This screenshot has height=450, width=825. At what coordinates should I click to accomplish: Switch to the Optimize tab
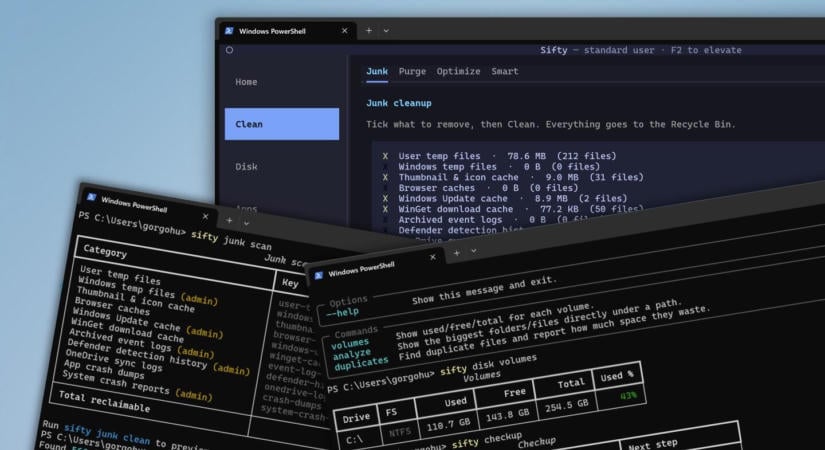(458, 71)
